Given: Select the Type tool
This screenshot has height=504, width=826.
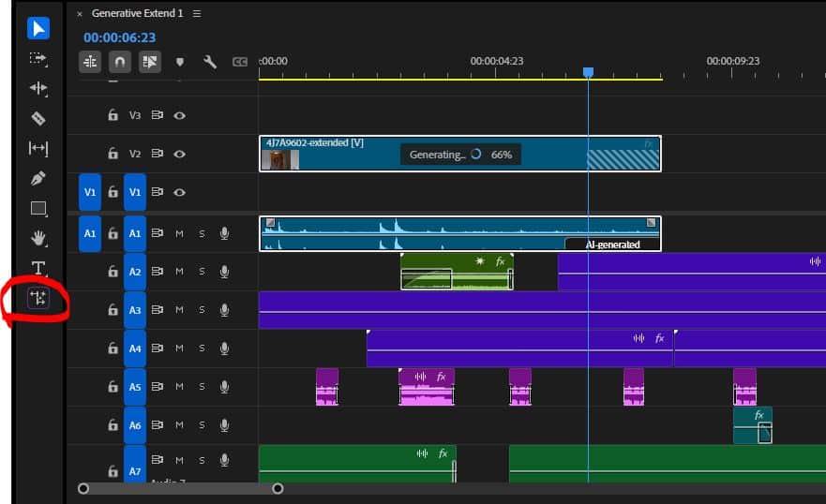Looking at the screenshot, I should [x=38, y=268].
